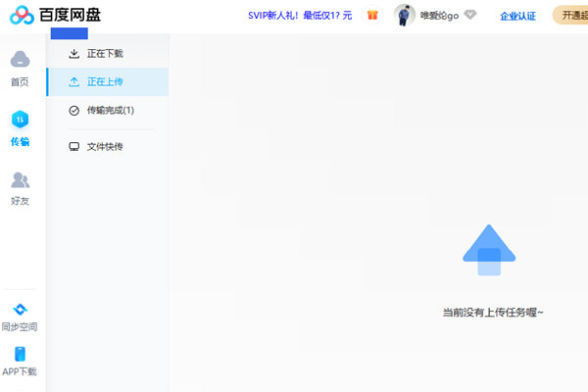Click the upload arrow icon beside 正在上传
The image size is (588, 392).
[73, 81]
